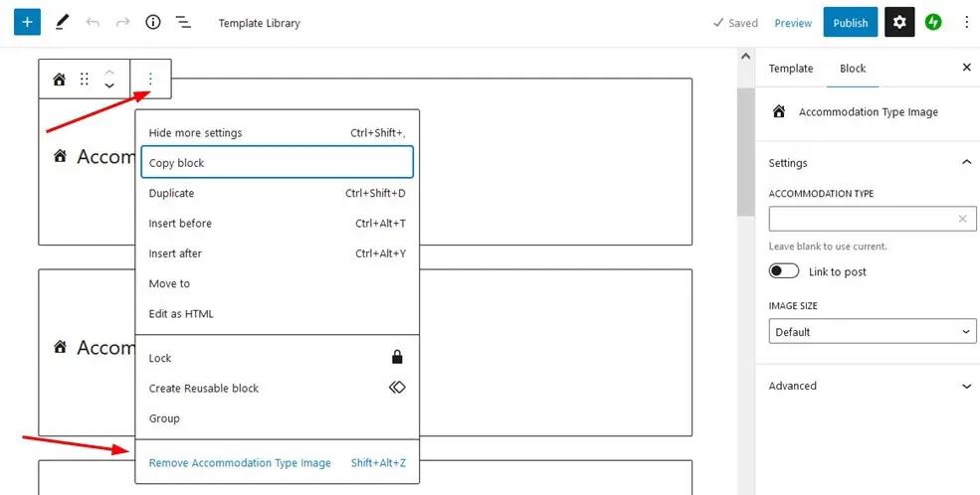
Task: Open the green Jetpack icon
Action: coord(933,23)
